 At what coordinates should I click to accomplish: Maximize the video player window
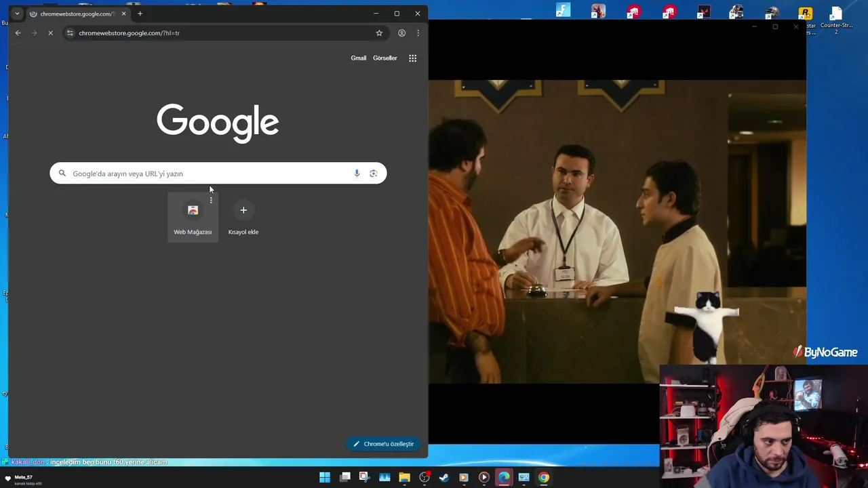pyautogui.click(x=775, y=27)
